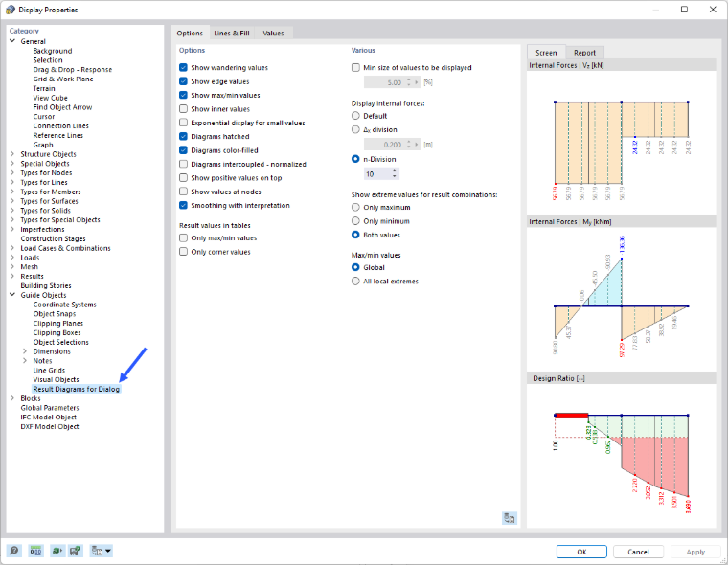Select Global Parameters category
Image resolution: width=728 pixels, height=565 pixels.
[50, 408]
